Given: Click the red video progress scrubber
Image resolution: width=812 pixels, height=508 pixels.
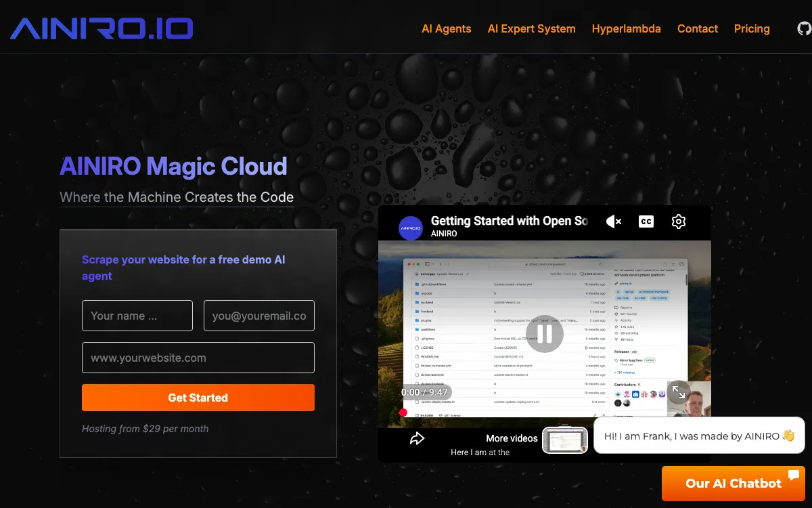Looking at the screenshot, I should point(403,412).
